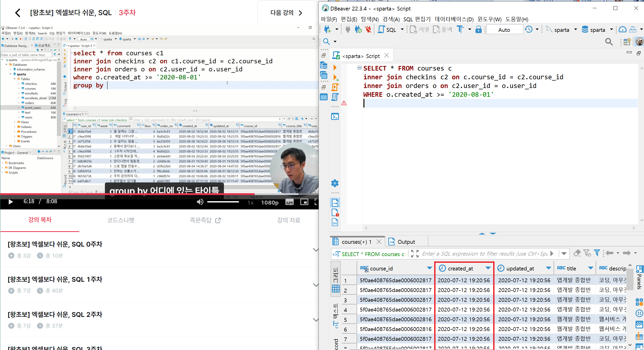Click the database stack icon in left strip
644x350 pixels.
[x=324, y=65]
